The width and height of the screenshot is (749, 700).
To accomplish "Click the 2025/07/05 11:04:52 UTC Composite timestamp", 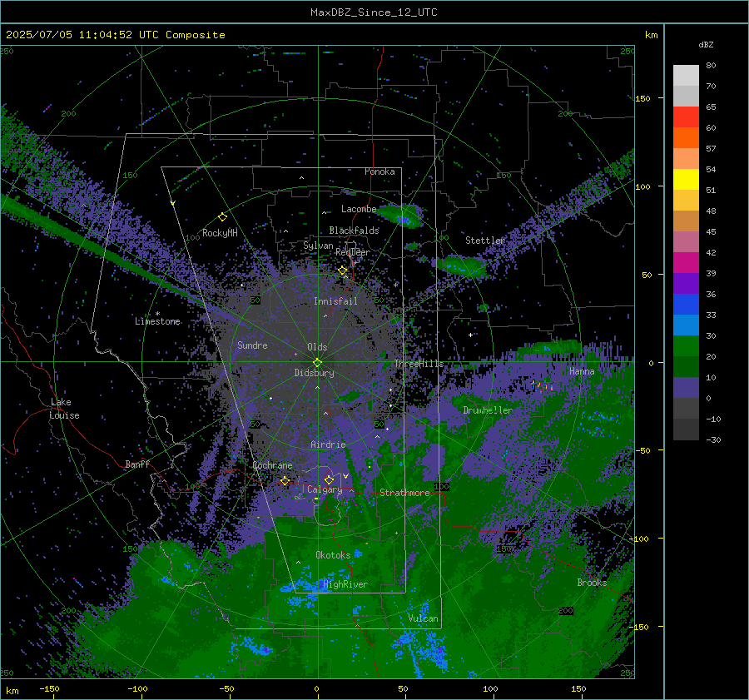I will tap(115, 35).
